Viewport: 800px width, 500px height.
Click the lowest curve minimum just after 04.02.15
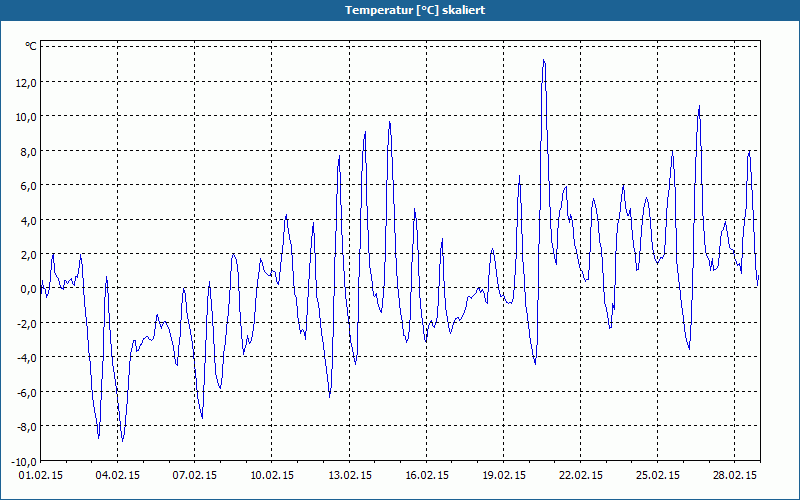(122, 441)
